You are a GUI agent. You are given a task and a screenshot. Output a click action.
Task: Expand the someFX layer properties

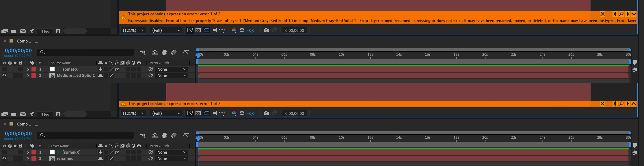(28, 69)
